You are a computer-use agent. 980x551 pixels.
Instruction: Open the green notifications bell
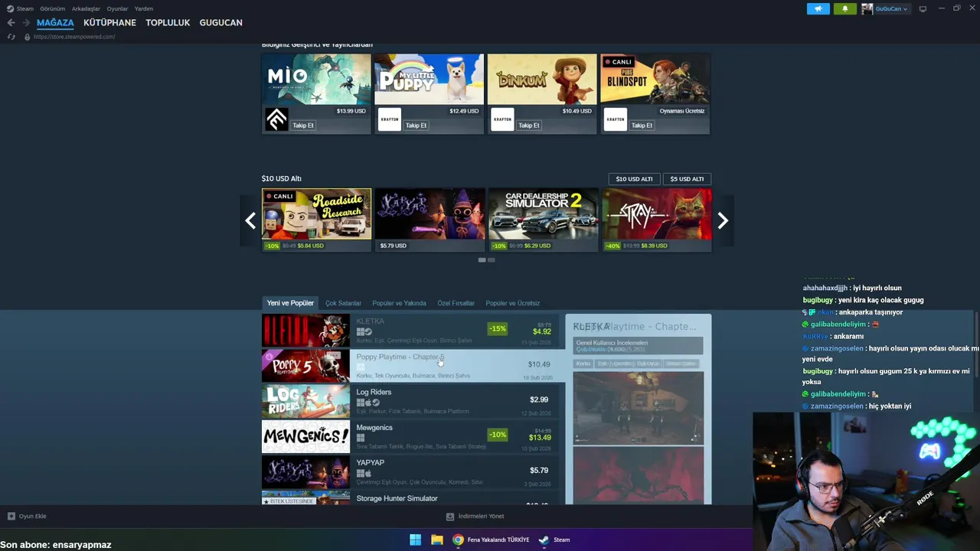(845, 8)
